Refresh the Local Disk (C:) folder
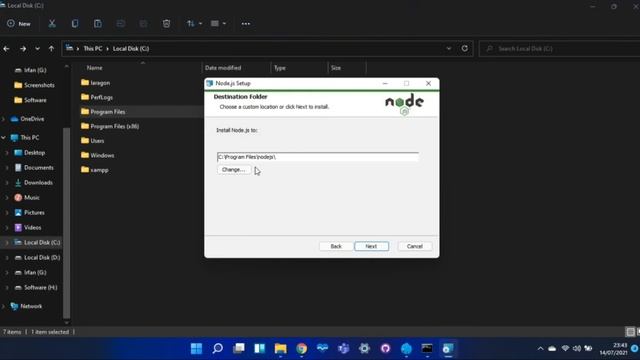 click(x=464, y=49)
